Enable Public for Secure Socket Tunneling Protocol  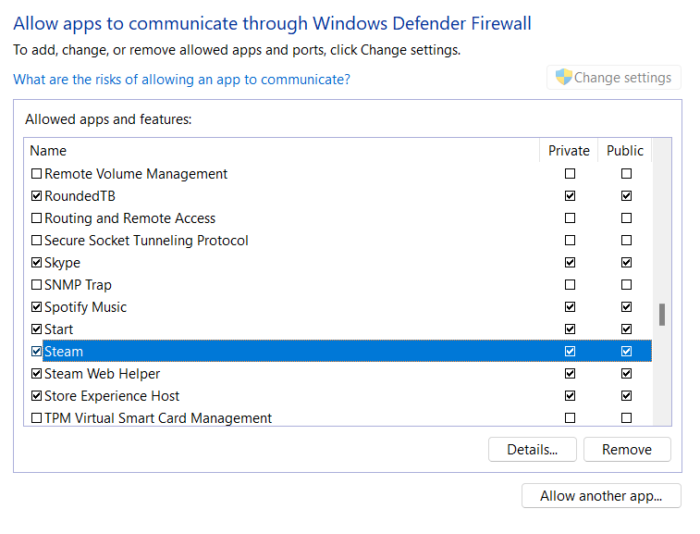click(x=626, y=241)
